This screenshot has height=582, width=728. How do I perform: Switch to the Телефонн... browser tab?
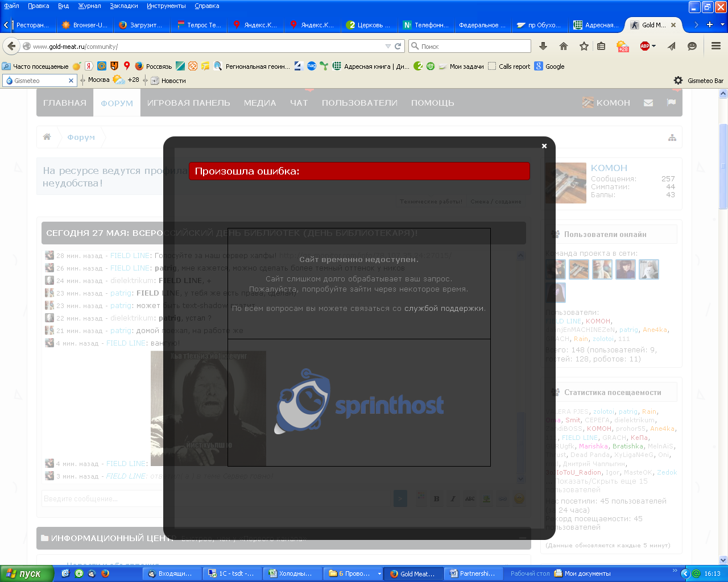[x=426, y=25]
